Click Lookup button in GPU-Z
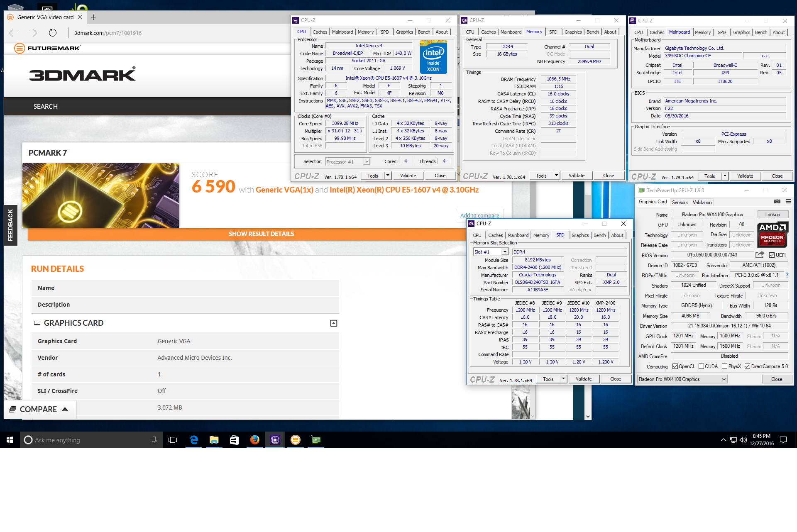This screenshot has height=532, width=797. tap(773, 215)
